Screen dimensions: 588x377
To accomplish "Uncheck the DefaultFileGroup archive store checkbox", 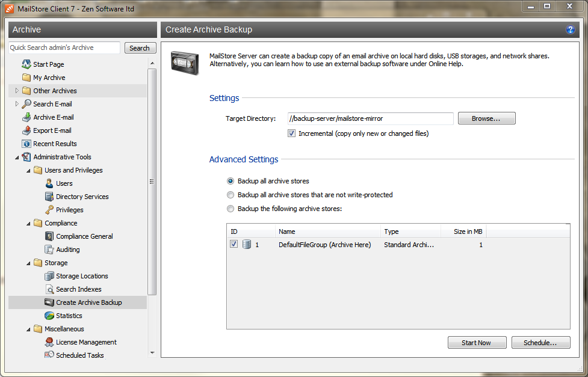I will pyautogui.click(x=234, y=244).
